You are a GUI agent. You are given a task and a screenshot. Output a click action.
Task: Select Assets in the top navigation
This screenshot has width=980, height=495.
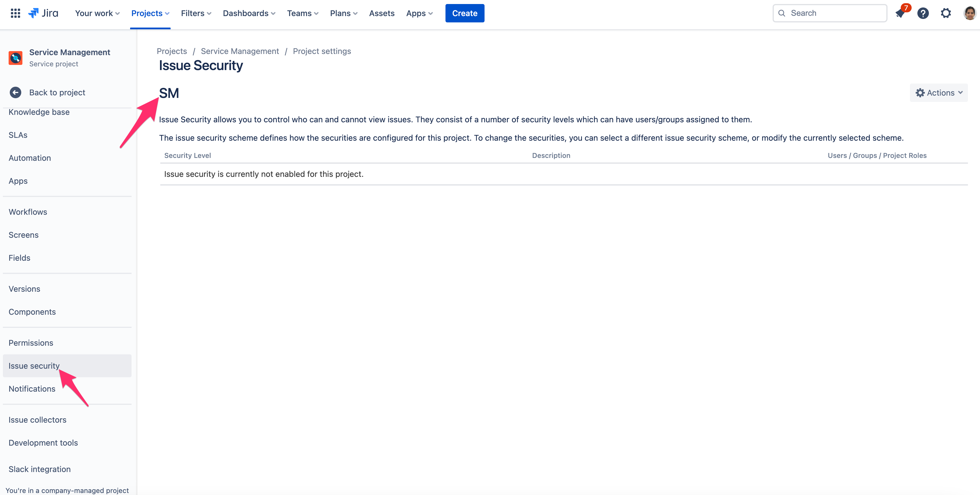382,13
